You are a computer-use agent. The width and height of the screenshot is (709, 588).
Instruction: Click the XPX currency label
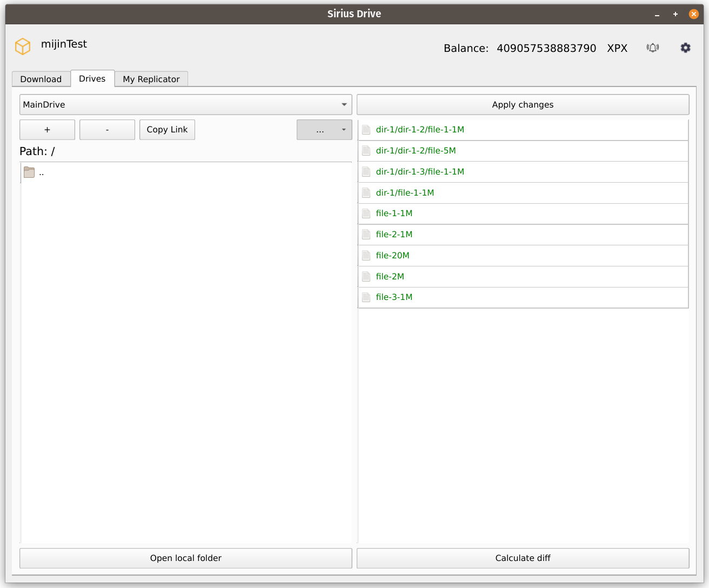click(617, 48)
